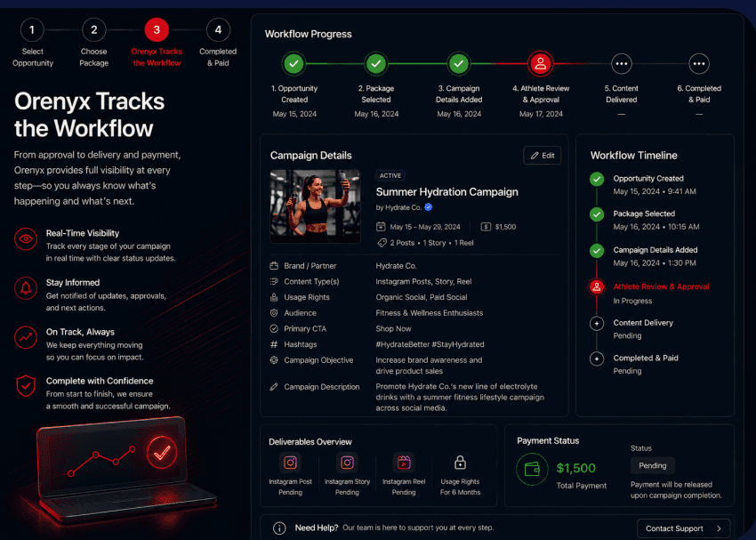Click the Real-Time Visibility eye icon

[x=26, y=239]
